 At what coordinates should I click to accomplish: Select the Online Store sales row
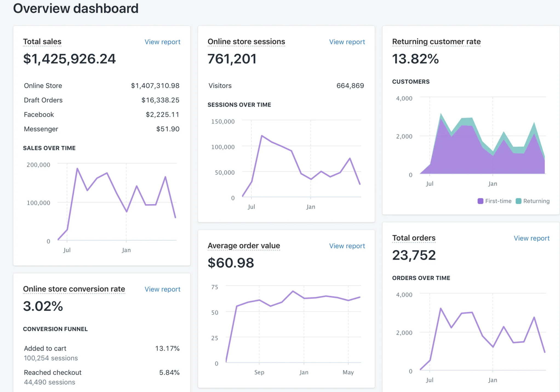click(102, 86)
